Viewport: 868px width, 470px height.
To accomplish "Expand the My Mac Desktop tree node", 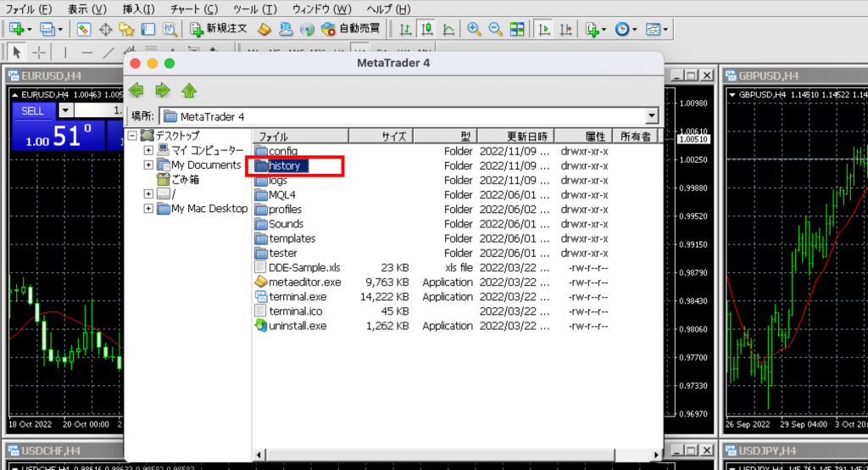I will point(148,209).
